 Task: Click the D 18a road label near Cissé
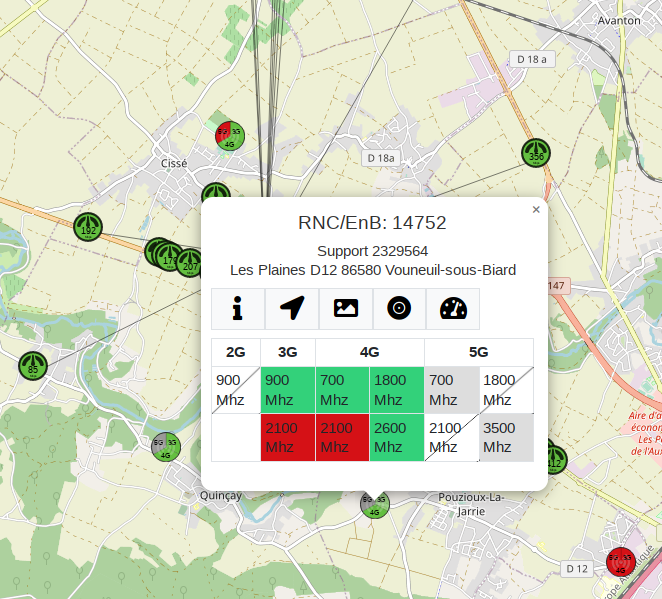[381, 158]
